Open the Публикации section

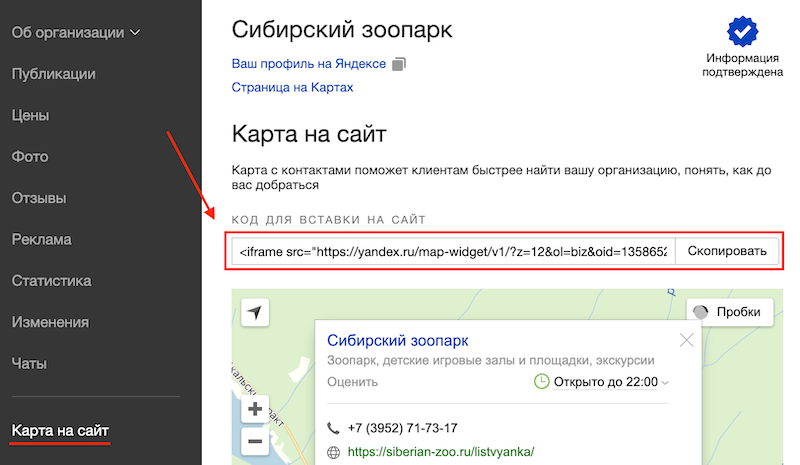54,74
